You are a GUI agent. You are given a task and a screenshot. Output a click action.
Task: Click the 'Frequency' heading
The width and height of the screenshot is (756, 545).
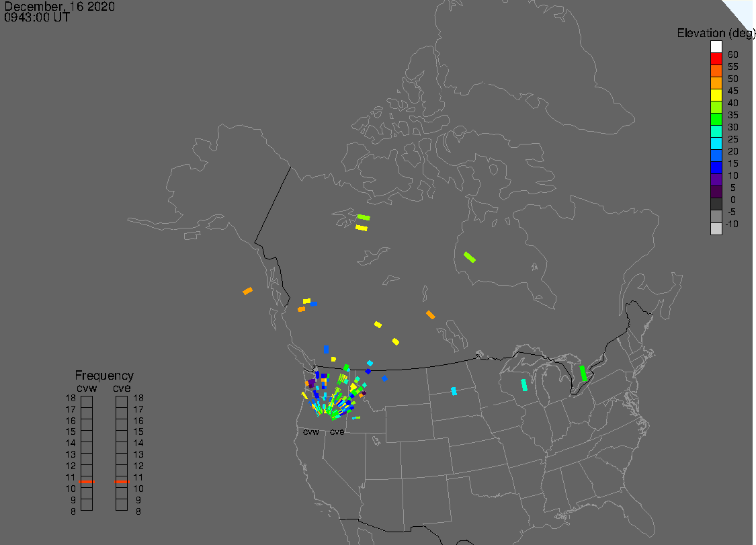[104, 375]
